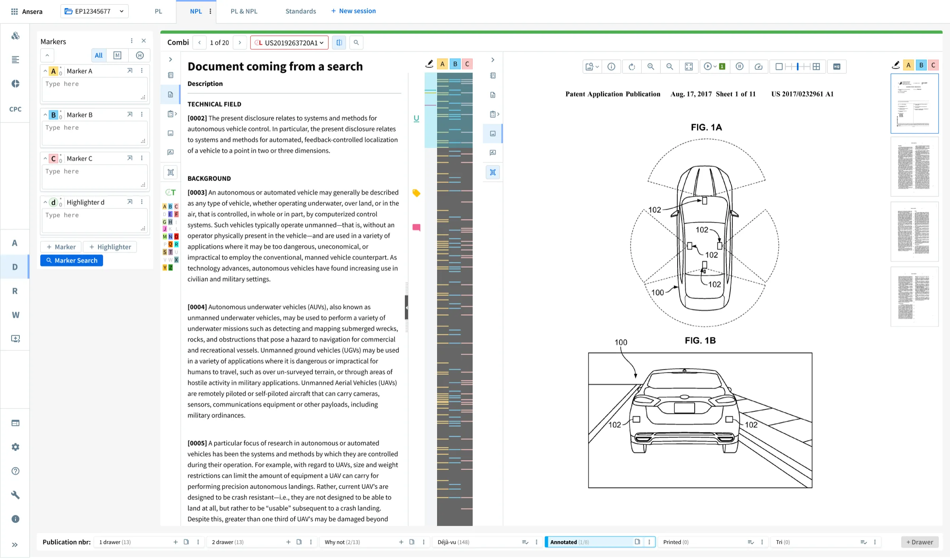The height and width of the screenshot is (560, 950).
Task: Click the search magnifier beside document selector
Action: (356, 43)
